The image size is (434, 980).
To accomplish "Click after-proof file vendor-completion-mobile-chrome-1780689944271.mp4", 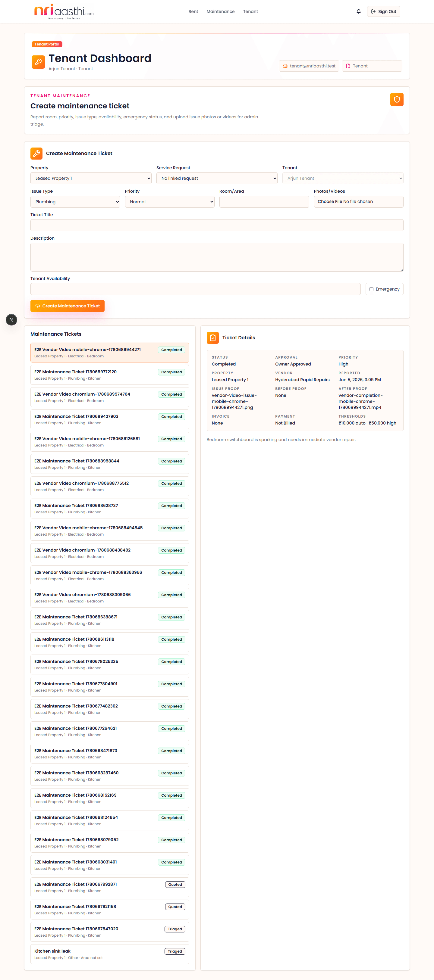I will (x=360, y=401).
